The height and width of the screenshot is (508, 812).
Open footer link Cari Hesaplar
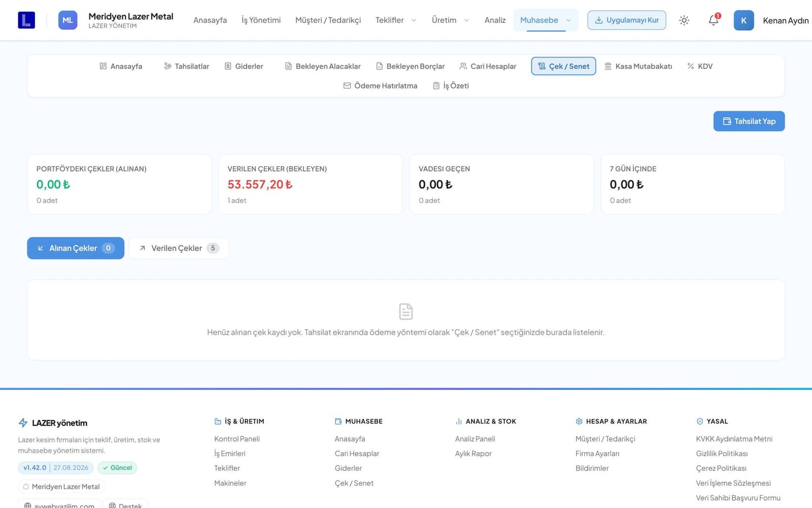pos(357,454)
